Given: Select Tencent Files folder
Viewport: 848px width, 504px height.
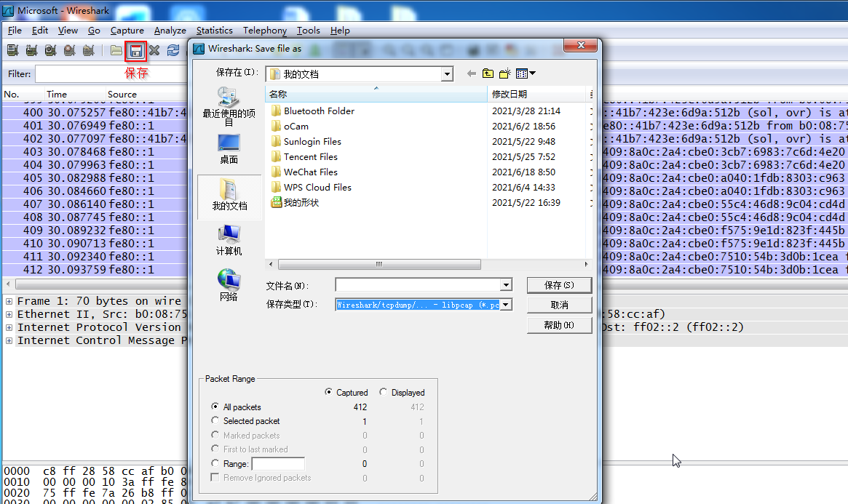Looking at the screenshot, I should pyautogui.click(x=304, y=156).
